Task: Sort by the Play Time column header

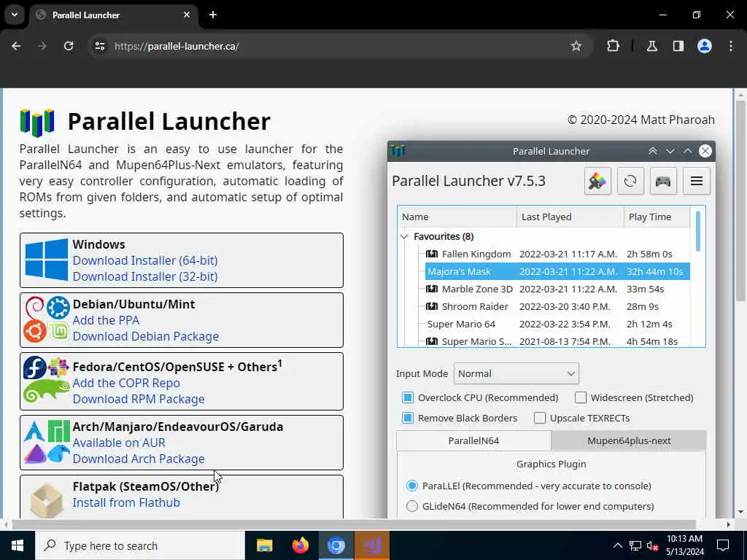Action: pyautogui.click(x=657, y=217)
